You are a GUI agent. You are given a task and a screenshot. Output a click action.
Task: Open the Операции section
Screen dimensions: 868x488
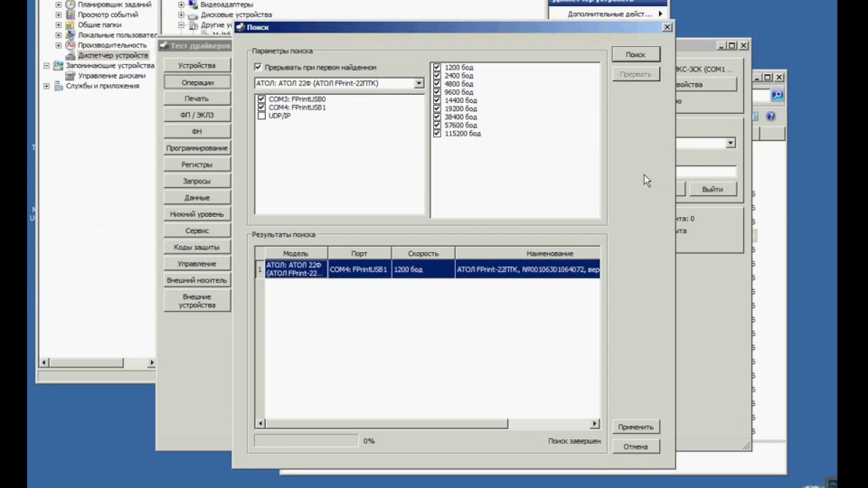(x=197, y=83)
